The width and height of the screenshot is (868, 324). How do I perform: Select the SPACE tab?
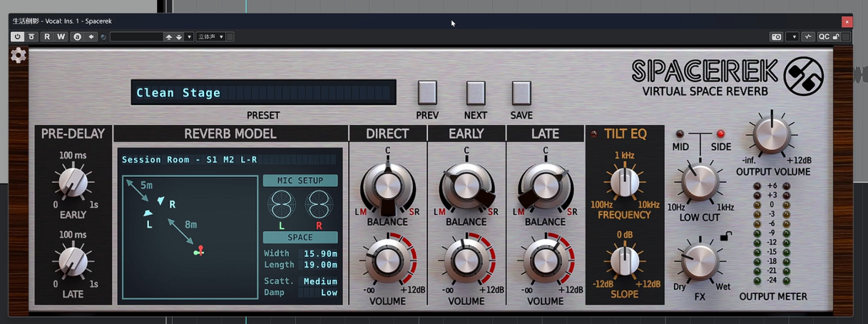click(x=300, y=237)
